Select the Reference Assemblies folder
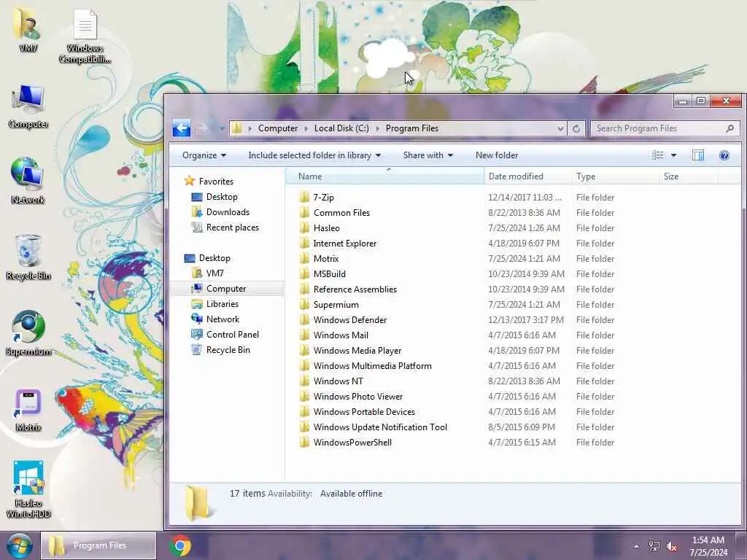The height and width of the screenshot is (560, 747). [x=355, y=289]
